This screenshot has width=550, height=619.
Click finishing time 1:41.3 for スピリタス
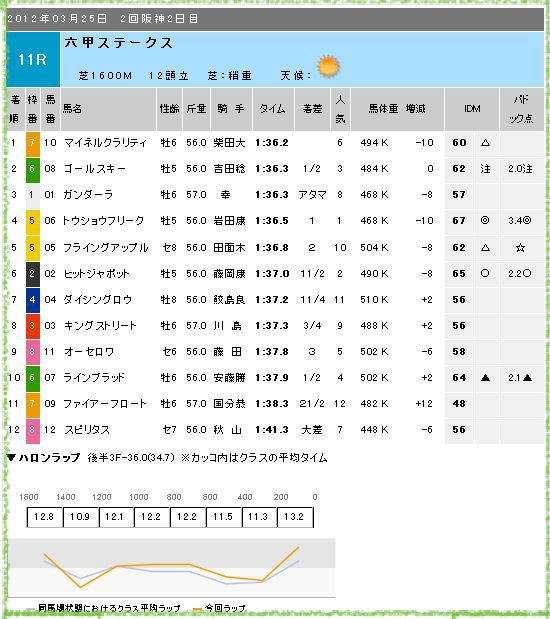point(272,430)
